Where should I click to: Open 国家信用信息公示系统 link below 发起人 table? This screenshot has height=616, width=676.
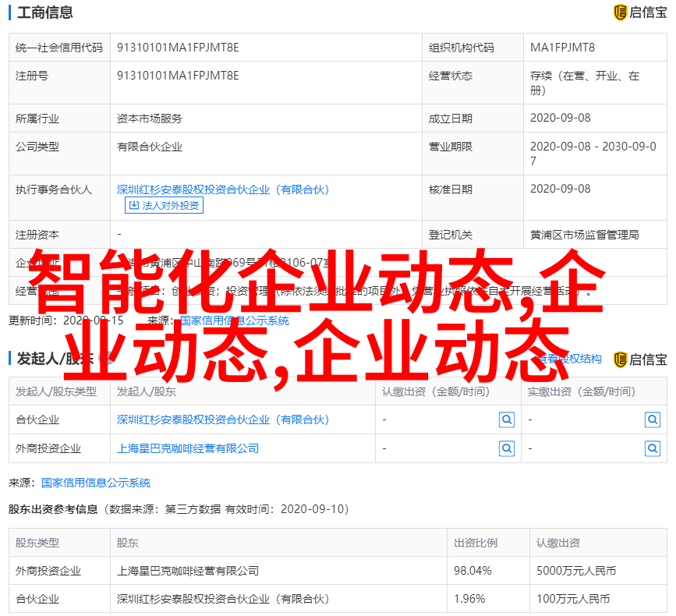(x=96, y=483)
